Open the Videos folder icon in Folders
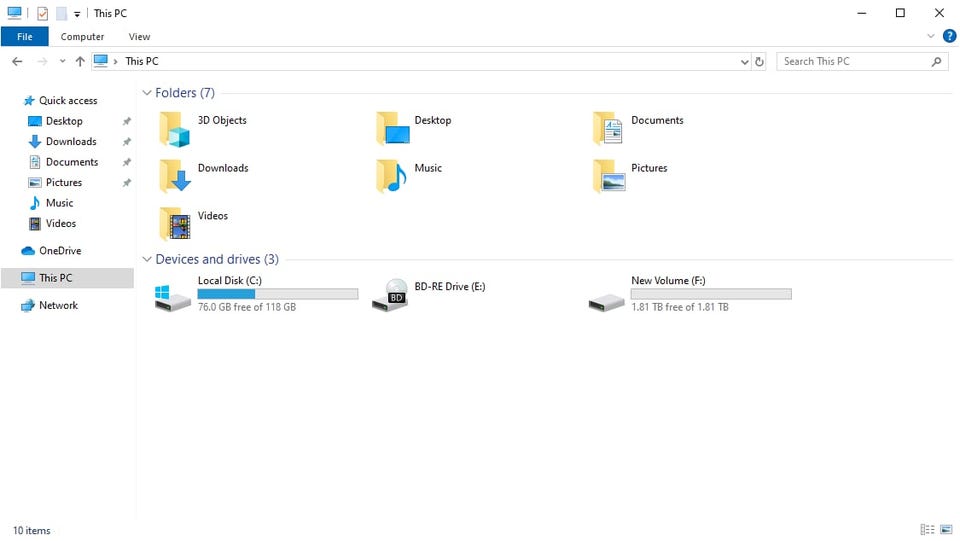 (x=174, y=224)
